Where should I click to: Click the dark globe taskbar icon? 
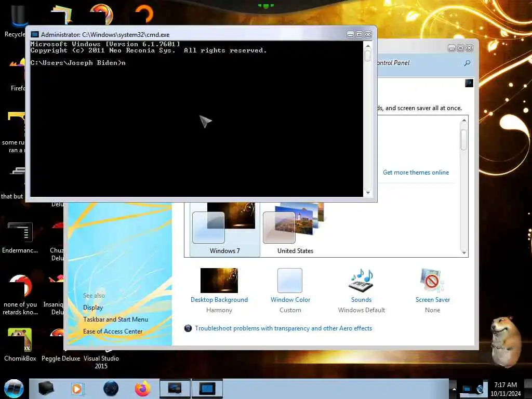(x=111, y=389)
